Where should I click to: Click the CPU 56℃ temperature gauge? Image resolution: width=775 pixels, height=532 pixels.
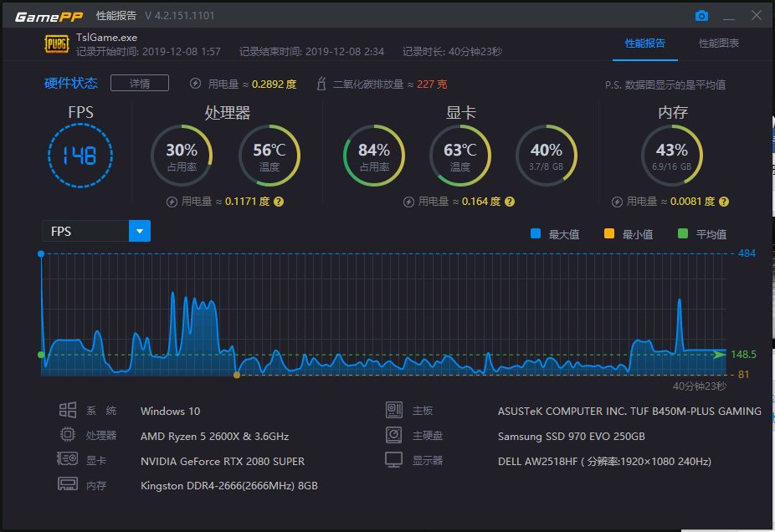click(269, 155)
